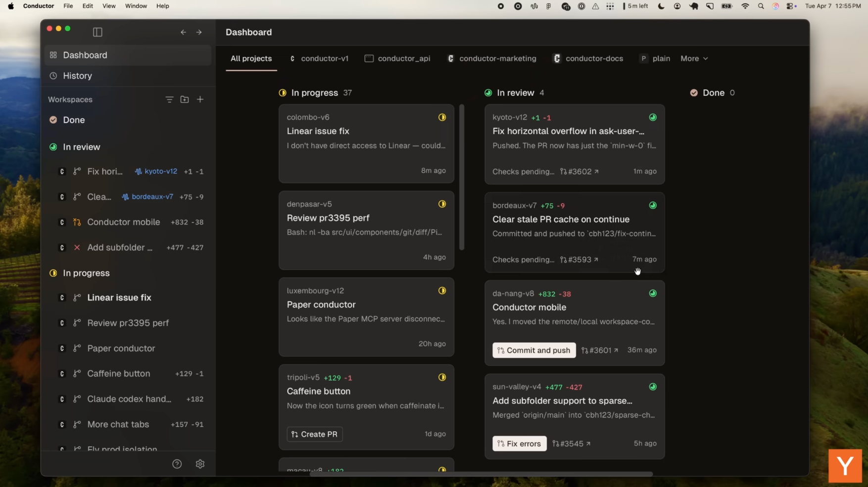Open the Wi-Fi menu bar icon
The image size is (868, 487).
point(745,6)
